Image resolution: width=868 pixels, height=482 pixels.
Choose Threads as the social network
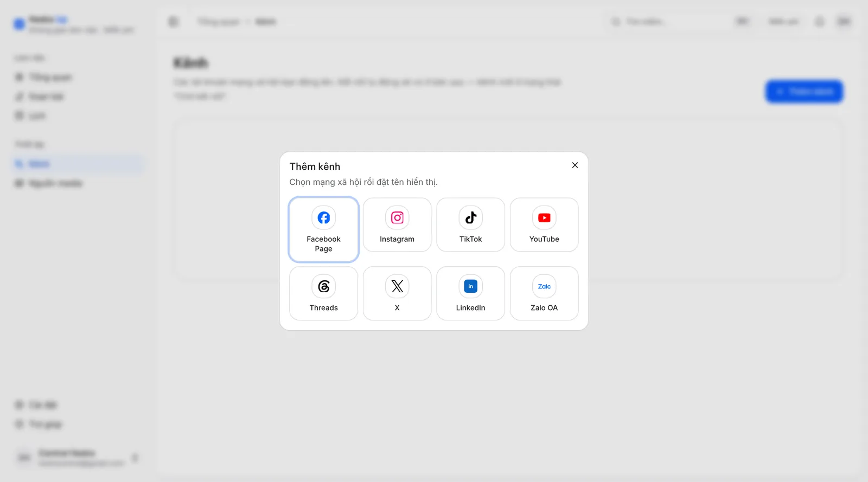pyautogui.click(x=323, y=293)
